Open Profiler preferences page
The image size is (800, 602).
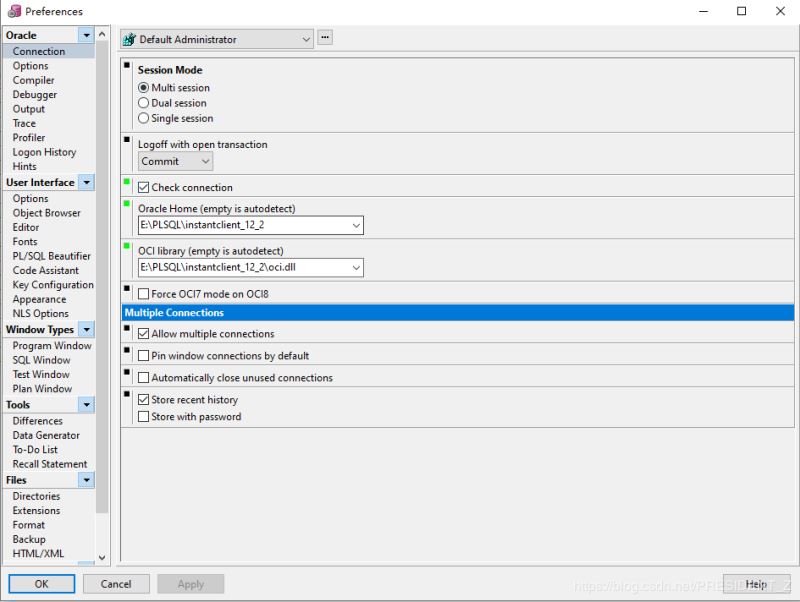[29, 138]
